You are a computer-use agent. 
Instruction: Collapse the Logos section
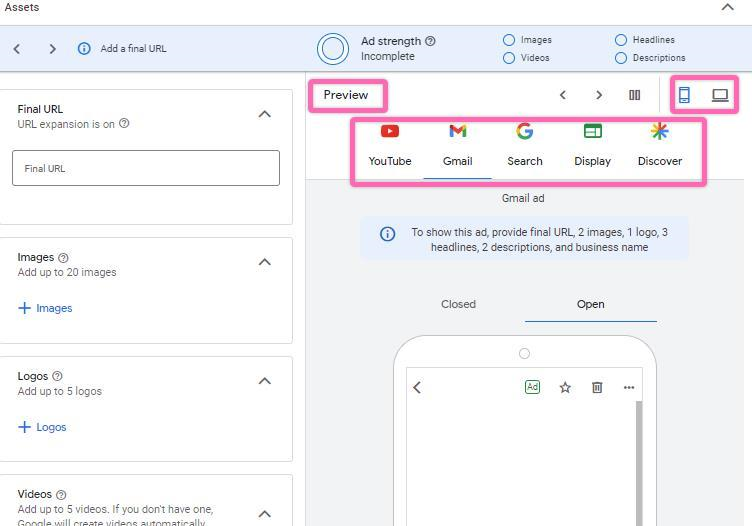[x=265, y=381]
